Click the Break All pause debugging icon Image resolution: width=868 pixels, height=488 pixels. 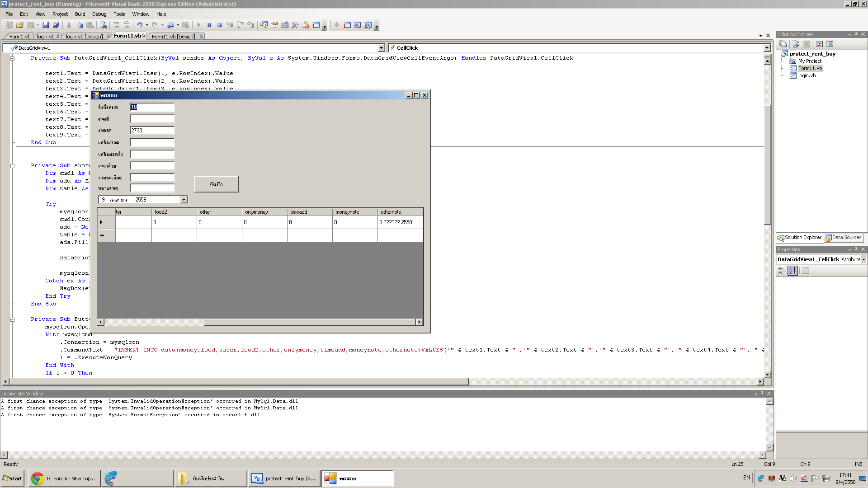pos(209,25)
